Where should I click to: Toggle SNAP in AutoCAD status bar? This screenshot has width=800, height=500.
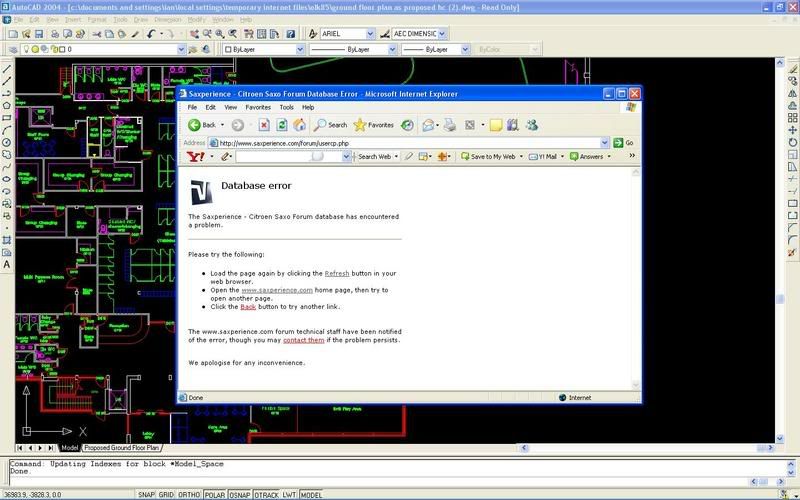[146, 495]
